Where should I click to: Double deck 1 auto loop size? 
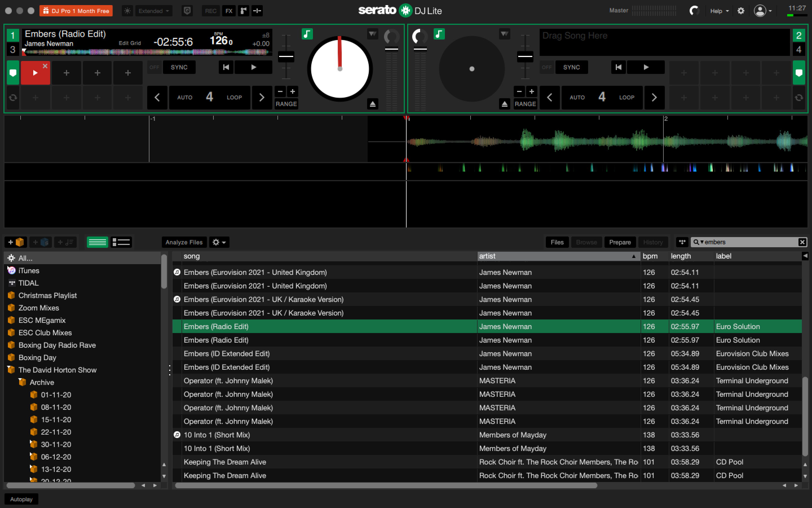(262, 97)
